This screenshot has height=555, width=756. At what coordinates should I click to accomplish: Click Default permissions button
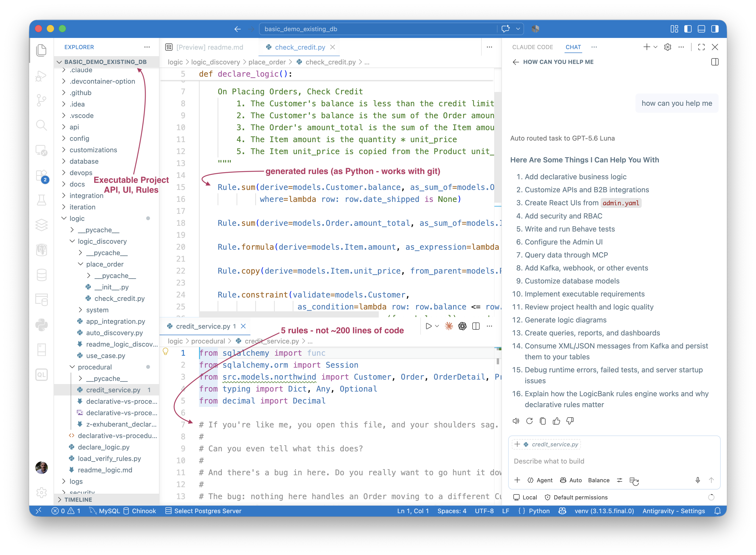pyautogui.click(x=576, y=497)
